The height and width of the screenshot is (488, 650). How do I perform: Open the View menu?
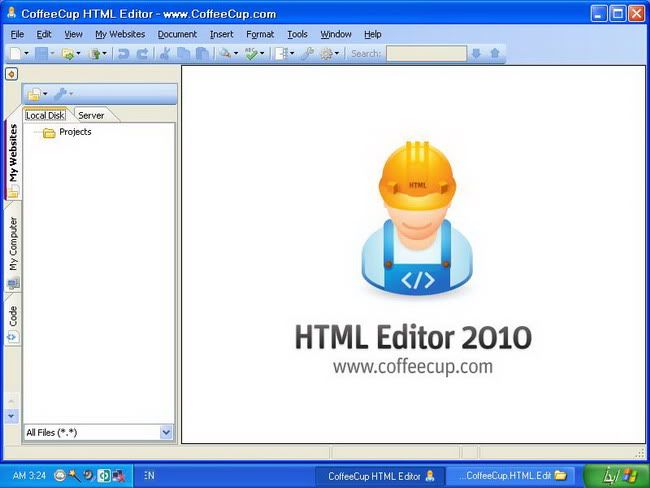point(73,34)
